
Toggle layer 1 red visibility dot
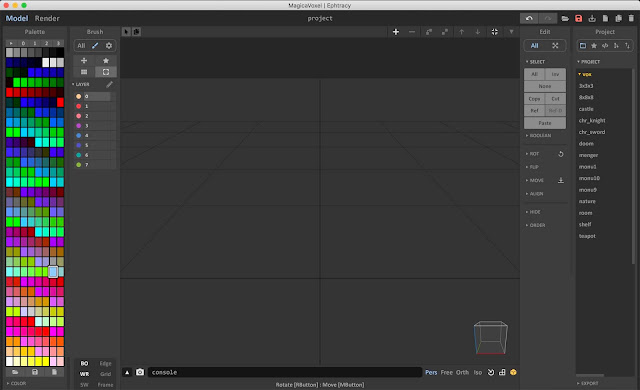click(x=78, y=106)
